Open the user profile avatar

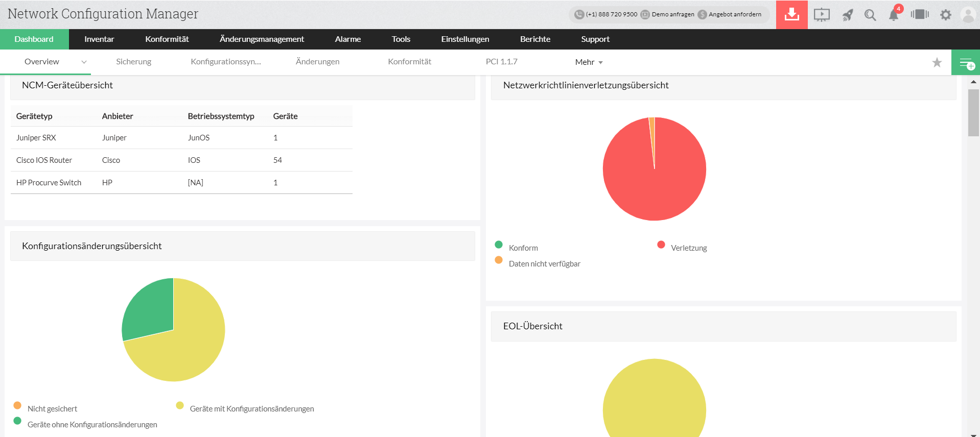pos(968,15)
